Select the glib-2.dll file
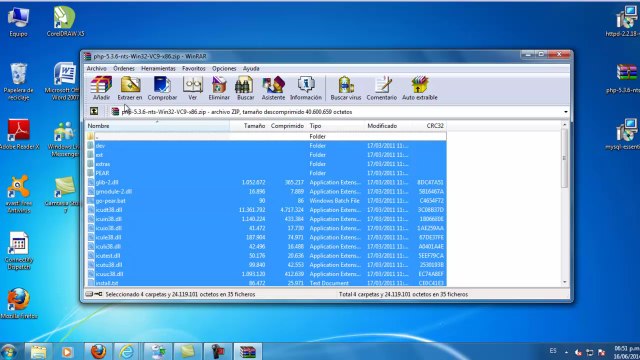 [x=266, y=182]
